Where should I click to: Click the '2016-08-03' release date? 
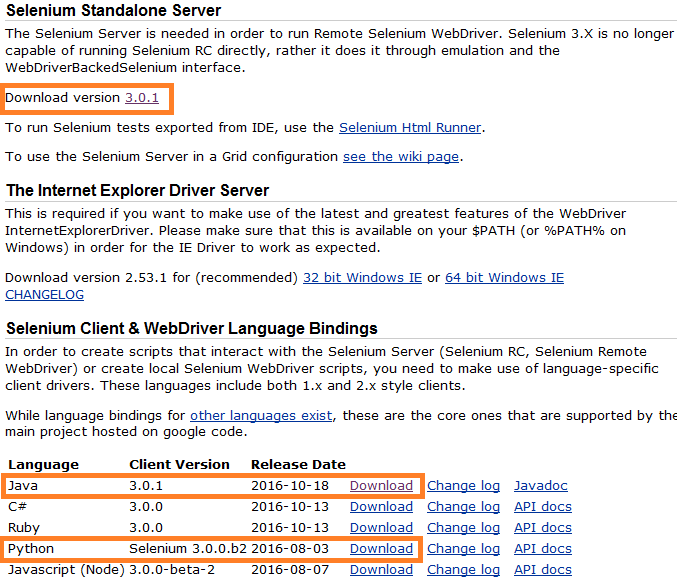pos(290,549)
